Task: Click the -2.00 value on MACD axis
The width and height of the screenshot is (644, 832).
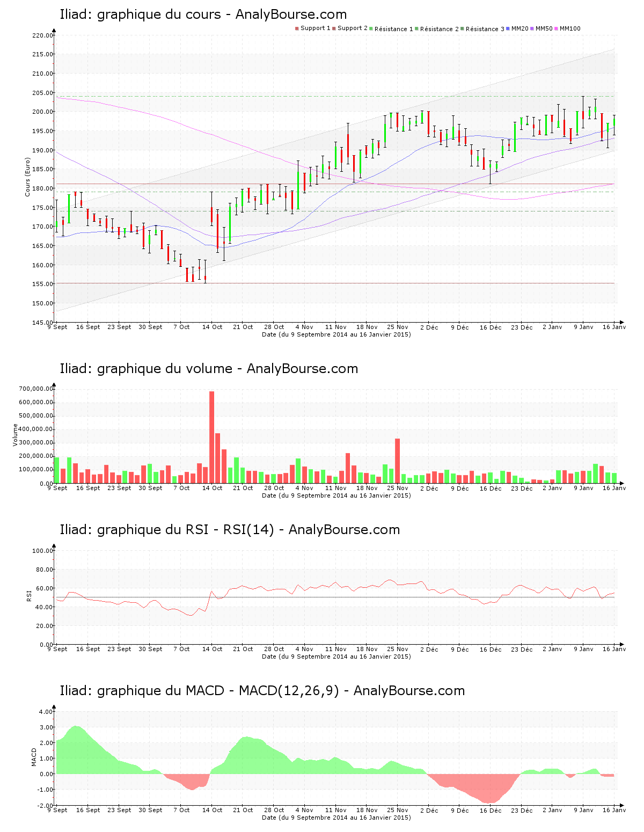Action: coord(45,806)
